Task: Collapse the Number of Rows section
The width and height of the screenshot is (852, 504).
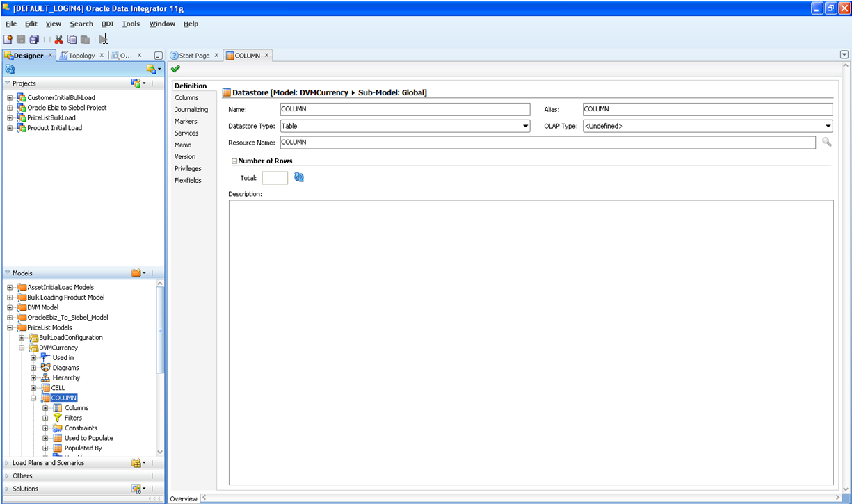Action: tap(234, 161)
